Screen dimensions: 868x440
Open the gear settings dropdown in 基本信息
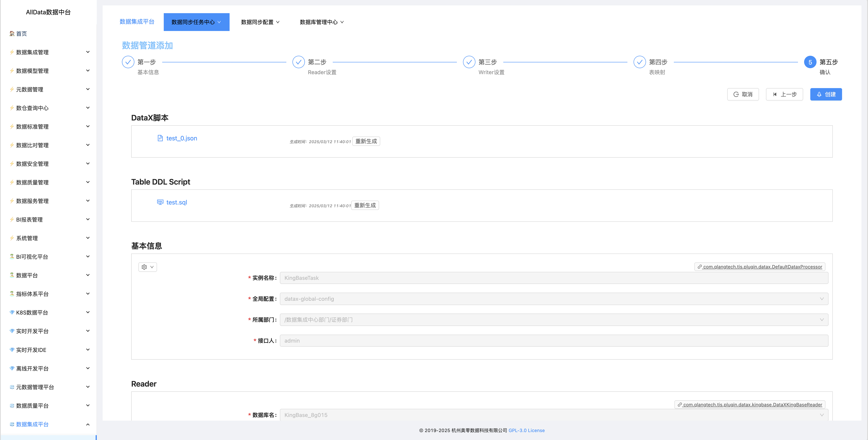click(148, 267)
